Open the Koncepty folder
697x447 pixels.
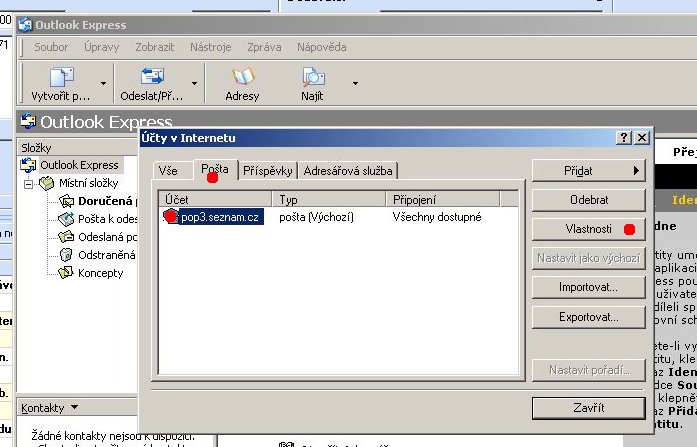[100, 273]
